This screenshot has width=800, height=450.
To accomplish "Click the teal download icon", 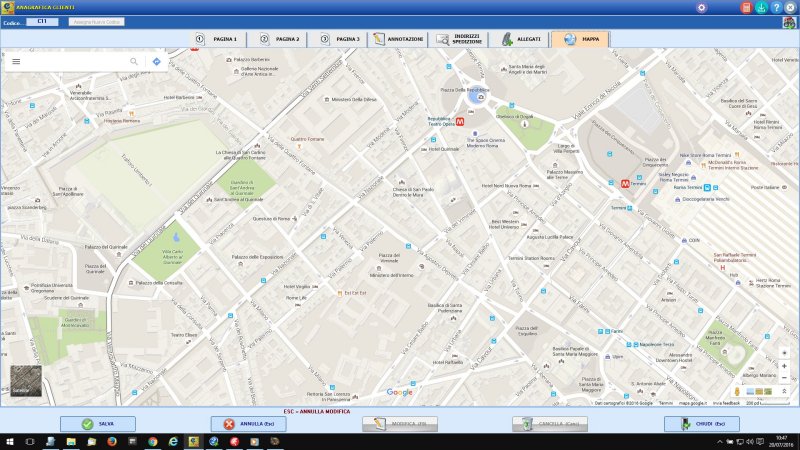I will click(x=761, y=8).
